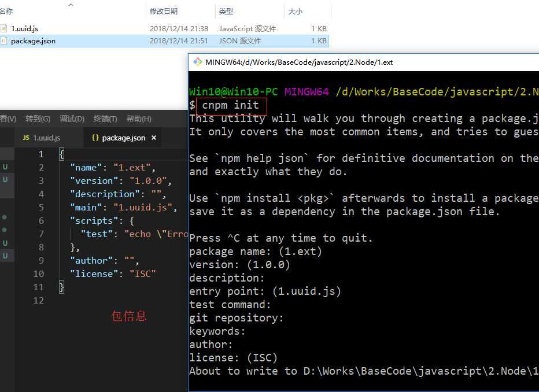
Task: Click the JSON file icon next to package.json
Action: tap(4, 41)
